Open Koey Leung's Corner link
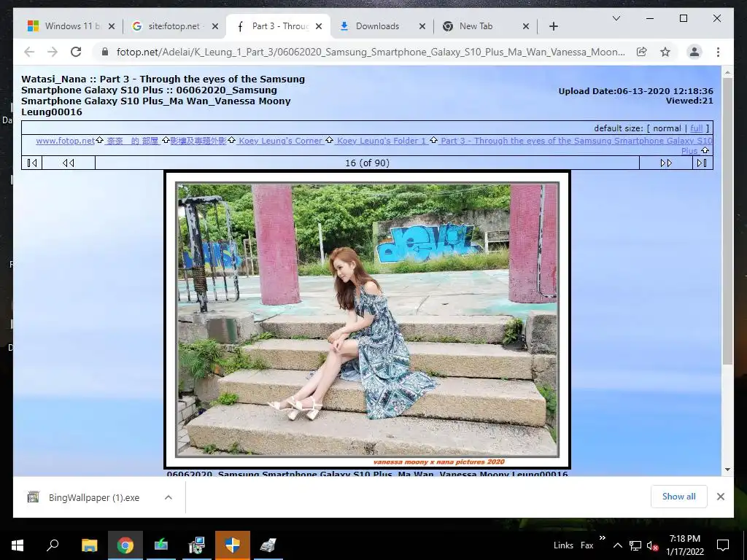This screenshot has height=560, width=747. click(281, 141)
